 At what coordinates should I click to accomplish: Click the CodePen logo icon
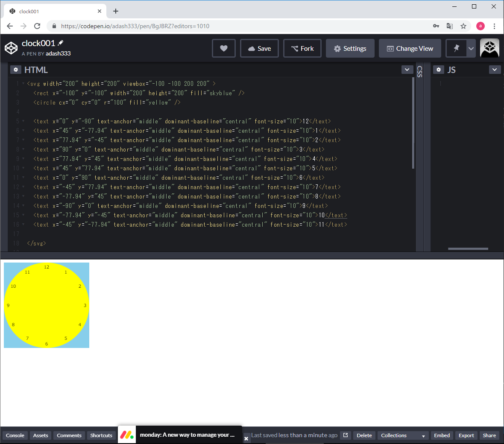pyautogui.click(x=11, y=48)
